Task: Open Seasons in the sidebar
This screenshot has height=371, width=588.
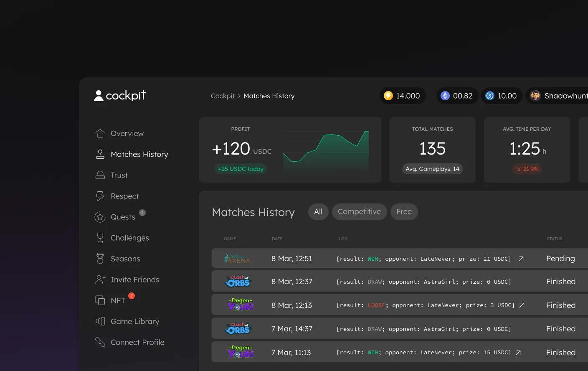Action: coord(125,259)
